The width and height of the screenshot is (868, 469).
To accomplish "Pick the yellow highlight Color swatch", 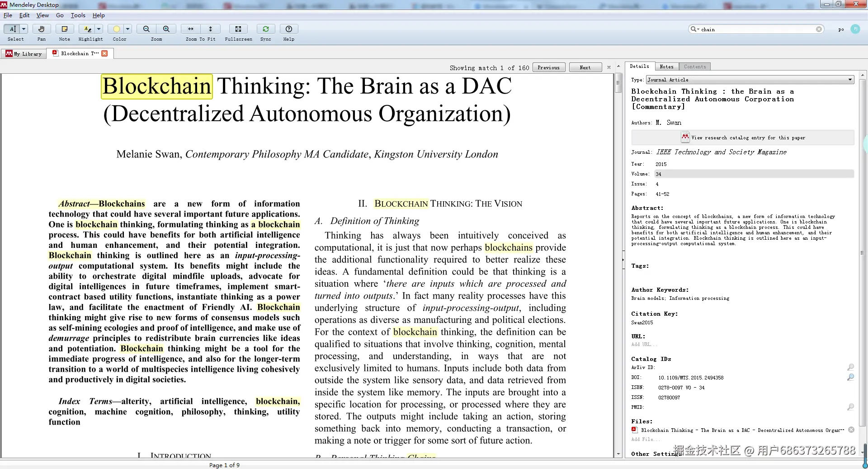I will point(117,29).
